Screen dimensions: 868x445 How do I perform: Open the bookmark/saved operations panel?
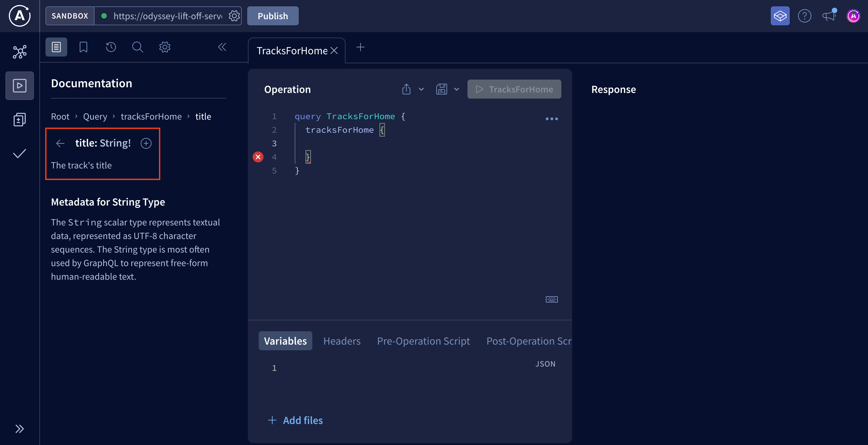click(x=83, y=47)
